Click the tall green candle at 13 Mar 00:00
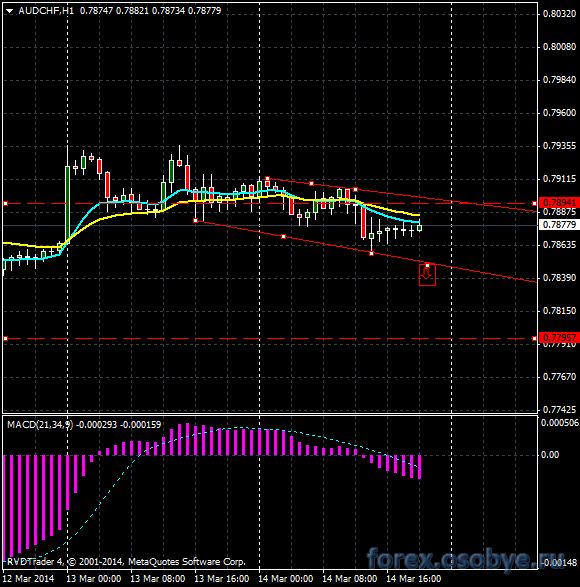The width and height of the screenshot is (580, 587). [x=67, y=205]
